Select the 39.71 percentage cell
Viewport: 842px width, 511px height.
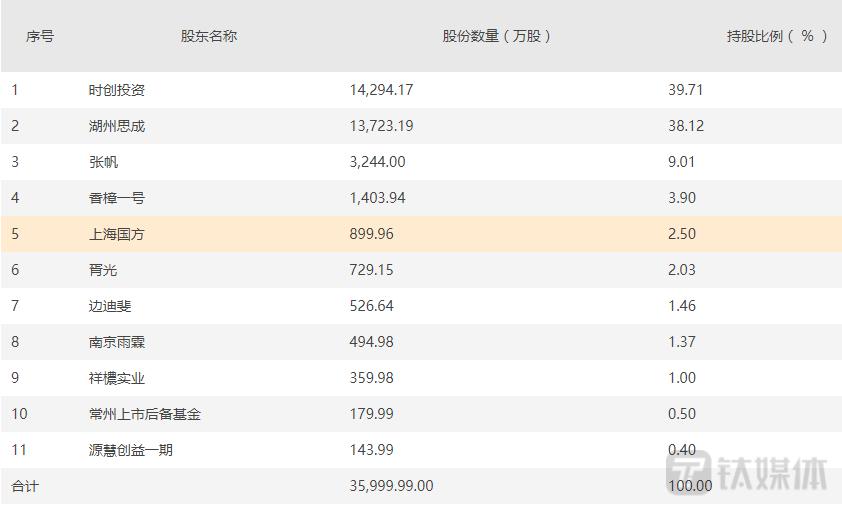pos(686,90)
